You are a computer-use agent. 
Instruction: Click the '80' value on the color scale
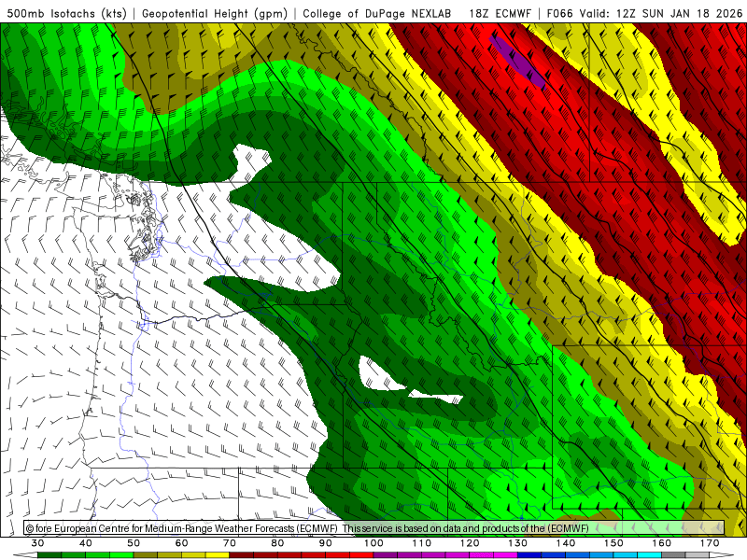point(277,543)
